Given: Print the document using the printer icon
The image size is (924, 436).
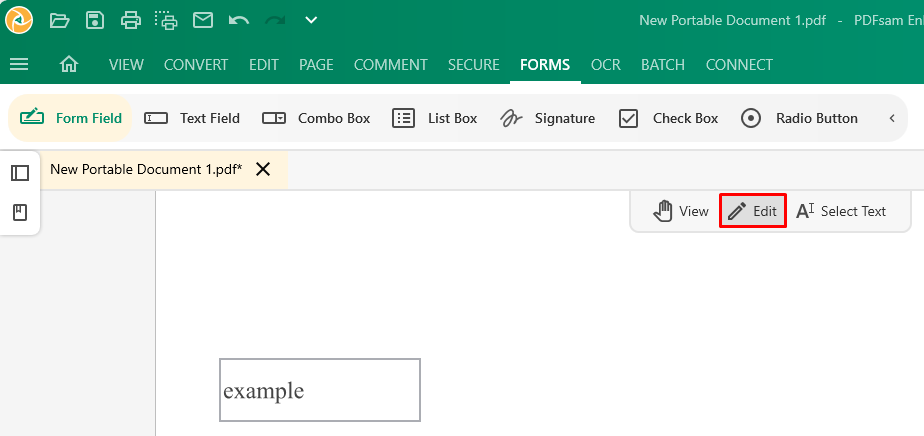Looking at the screenshot, I should (x=131, y=21).
